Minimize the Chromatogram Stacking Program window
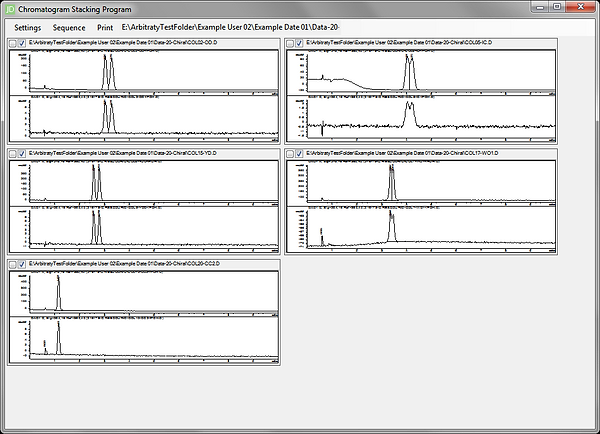Screen dimensions: 600x434 tap(540, 7)
